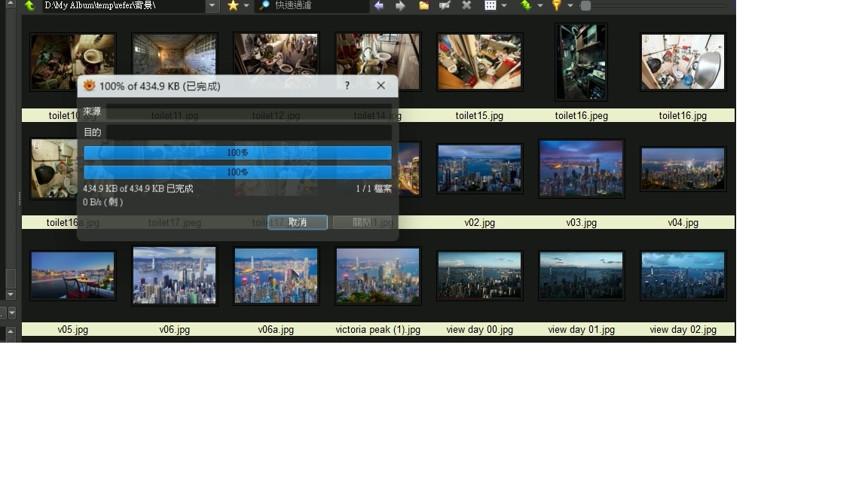868x488 pixels.
Task: Select the victoria peak (1).jpg thumbnail
Action: point(377,276)
